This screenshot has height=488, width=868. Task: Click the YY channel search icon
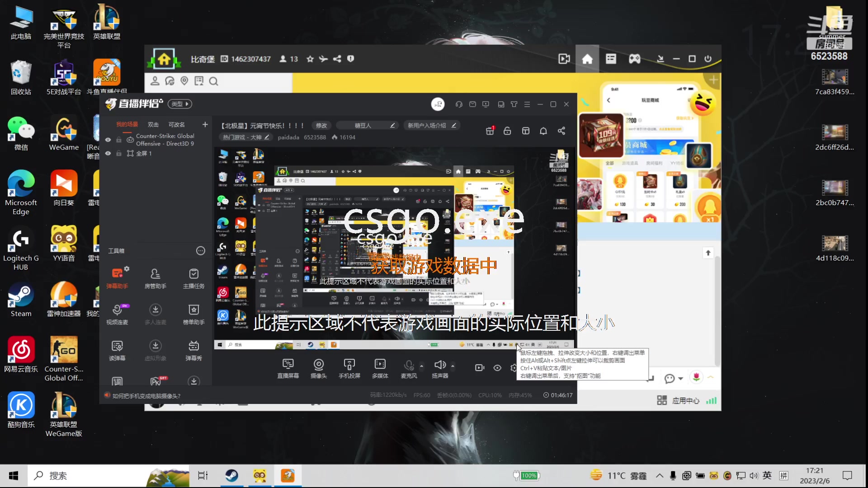point(214,81)
